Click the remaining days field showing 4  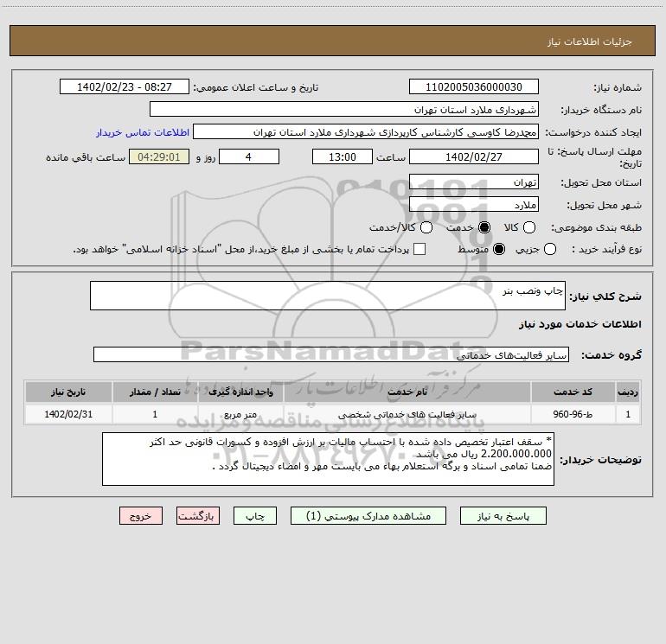click(249, 156)
